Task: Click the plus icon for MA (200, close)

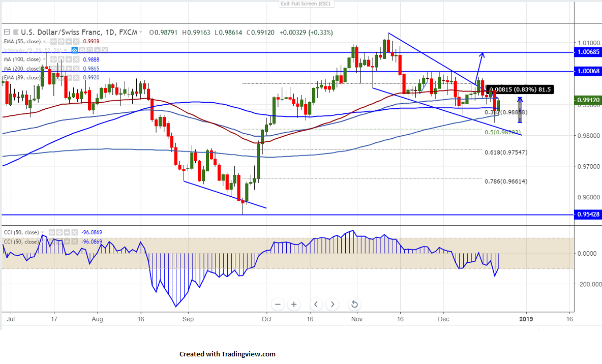Action: (69, 69)
